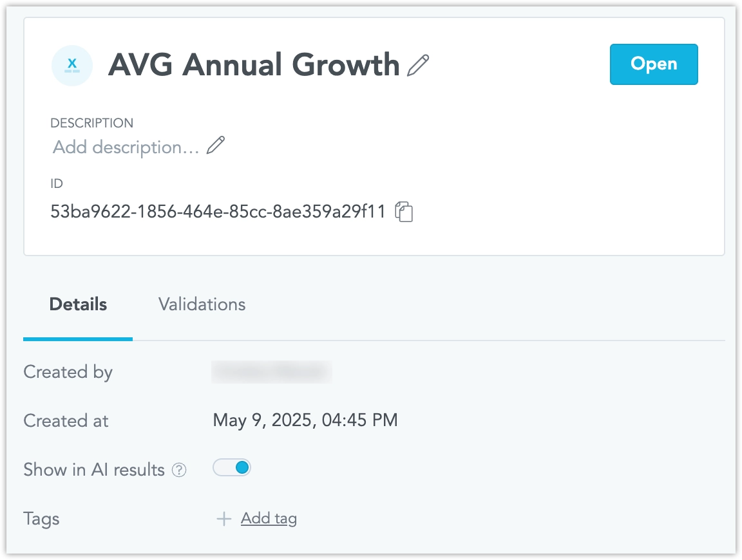The width and height of the screenshot is (742, 560).
Task: Click the Created by row label
Action: (68, 372)
